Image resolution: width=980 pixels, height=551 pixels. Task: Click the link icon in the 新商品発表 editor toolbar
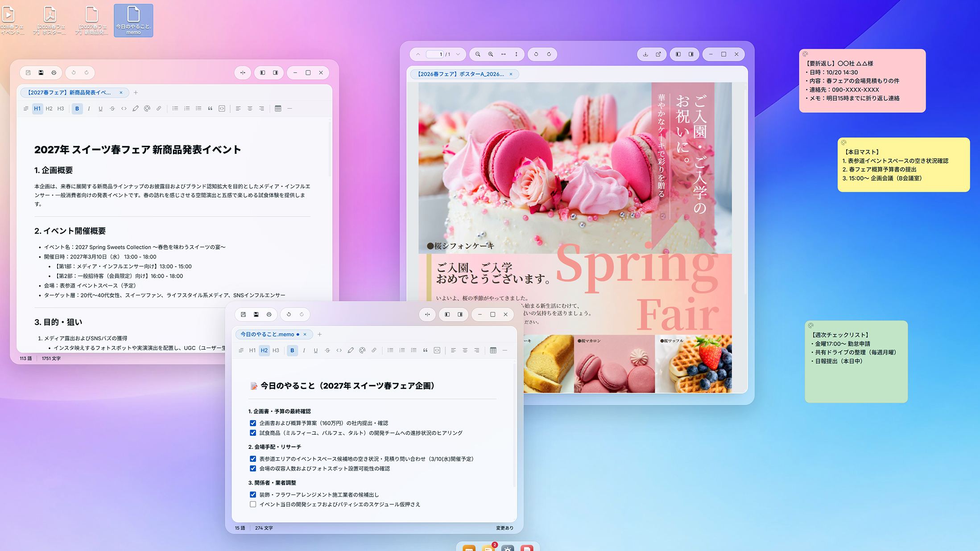pos(159,108)
